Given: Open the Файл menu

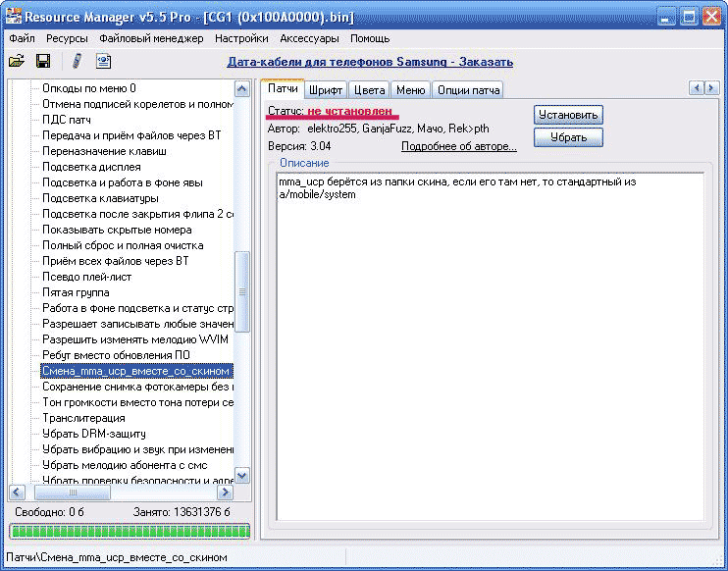Looking at the screenshot, I should click(22, 38).
